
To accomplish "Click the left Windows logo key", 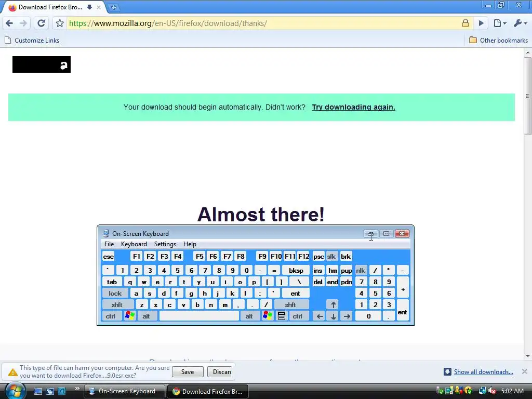I will tap(129, 316).
